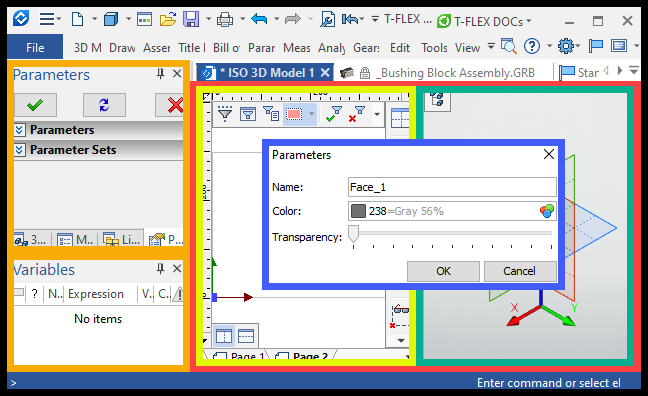This screenshot has height=396, width=648.
Task: Click the green check funnel filter icon
Action: pos(334,114)
